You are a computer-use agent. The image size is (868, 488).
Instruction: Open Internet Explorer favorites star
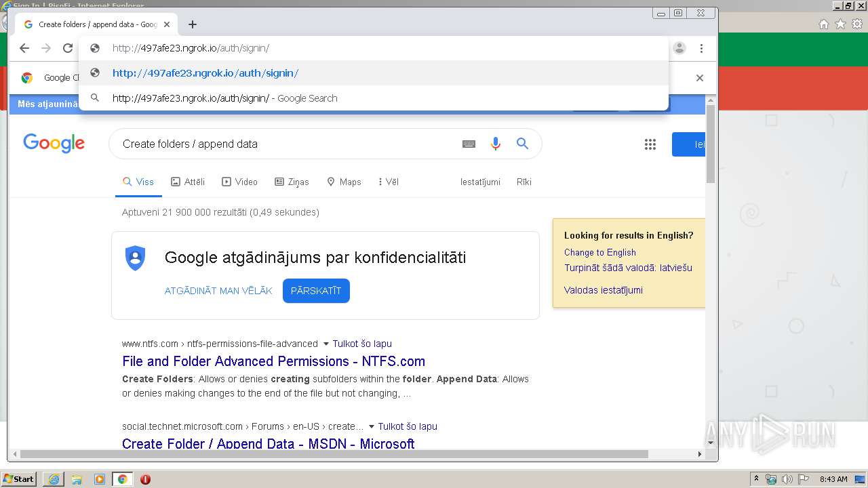841,24
